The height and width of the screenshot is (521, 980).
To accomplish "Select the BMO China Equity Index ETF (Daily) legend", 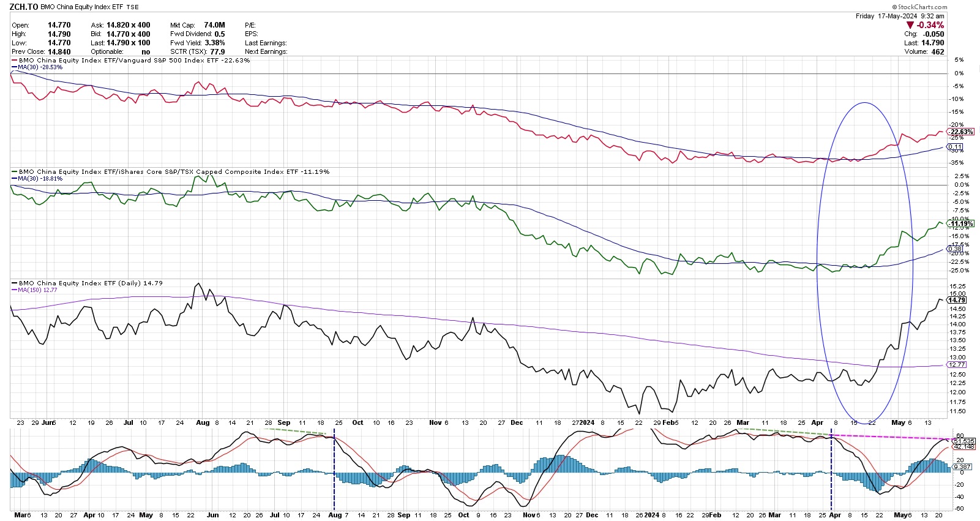I will 91,283.
